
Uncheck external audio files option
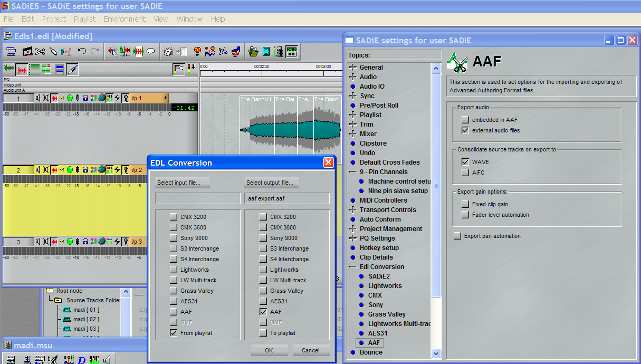(x=465, y=130)
